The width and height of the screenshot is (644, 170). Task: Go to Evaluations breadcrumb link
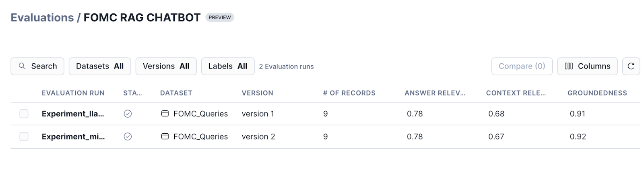click(42, 18)
